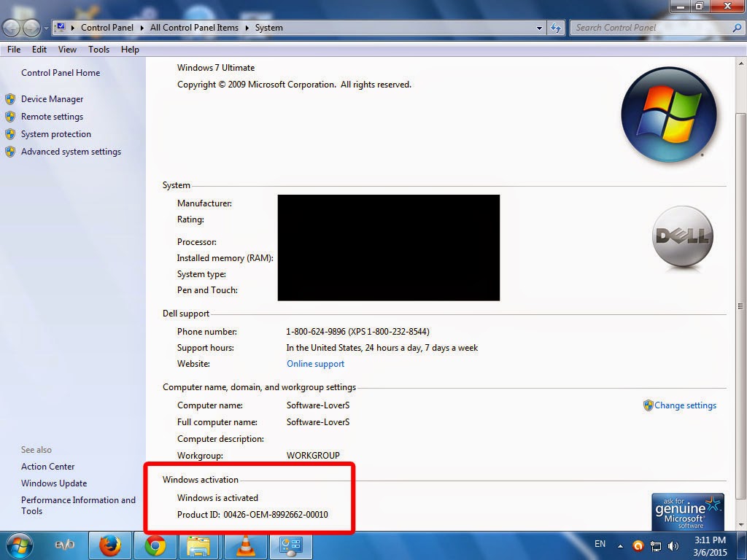Click the evo taskbar icon

[65, 545]
